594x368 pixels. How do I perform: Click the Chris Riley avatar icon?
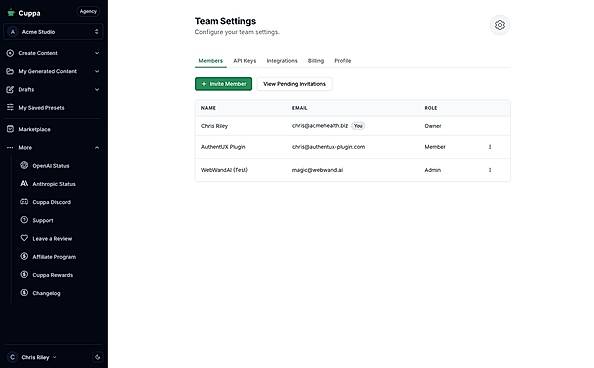coord(13,357)
